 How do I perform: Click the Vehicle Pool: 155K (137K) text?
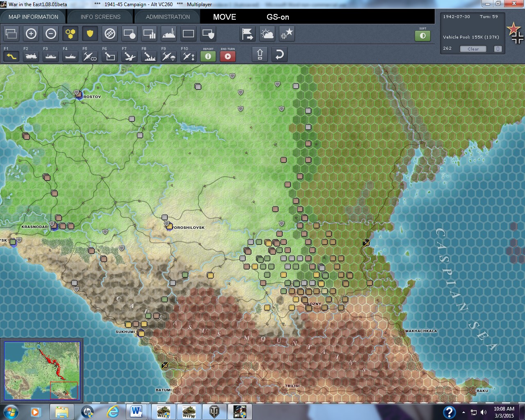pyautogui.click(x=471, y=37)
